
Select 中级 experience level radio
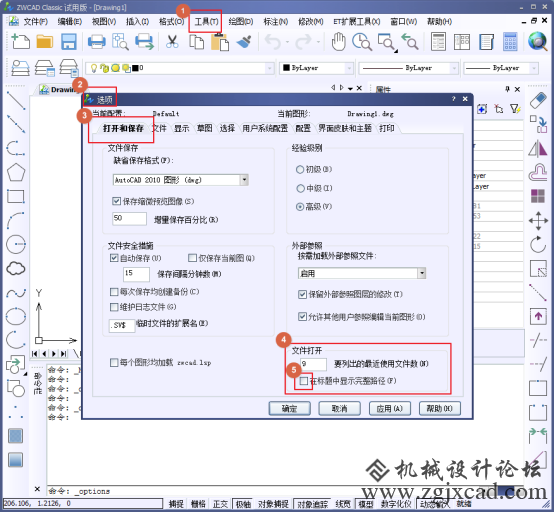pos(300,188)
